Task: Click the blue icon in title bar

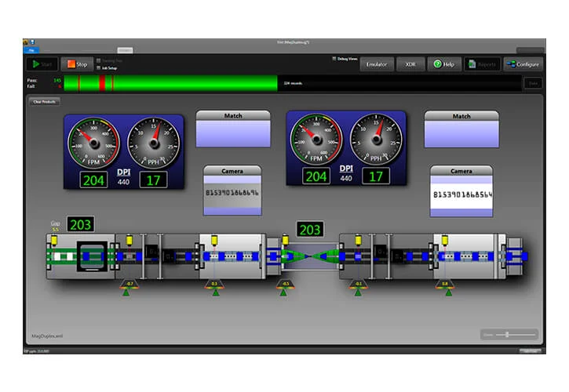Action: tap(33, 42)
